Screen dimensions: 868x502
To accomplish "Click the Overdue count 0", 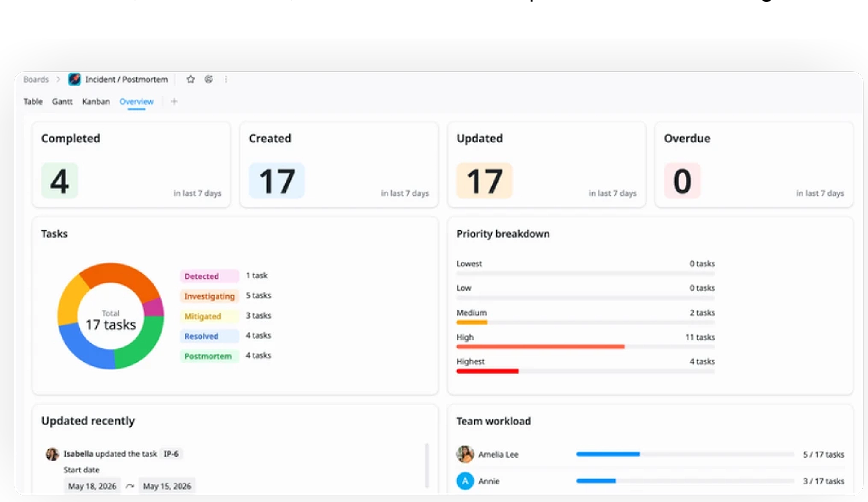I will (682, 180).
